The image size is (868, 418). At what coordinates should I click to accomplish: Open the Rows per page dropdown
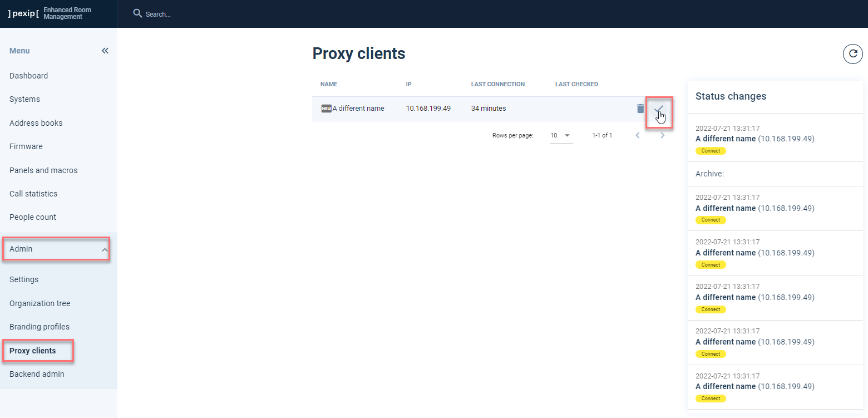[561, 135]
